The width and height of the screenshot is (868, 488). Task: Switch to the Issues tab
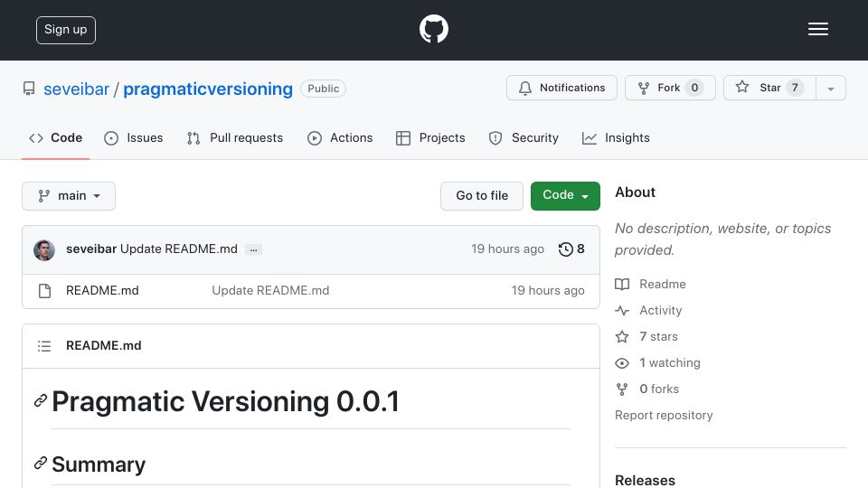pos(134,137)
